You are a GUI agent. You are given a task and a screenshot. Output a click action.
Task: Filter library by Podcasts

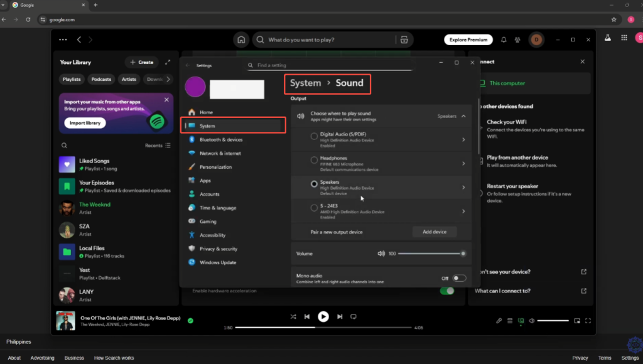pos(101,79)
